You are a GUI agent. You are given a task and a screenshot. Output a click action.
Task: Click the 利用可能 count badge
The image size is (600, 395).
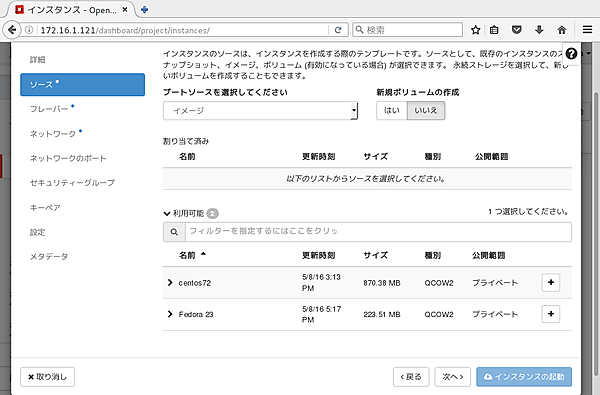tap(212, 213)
